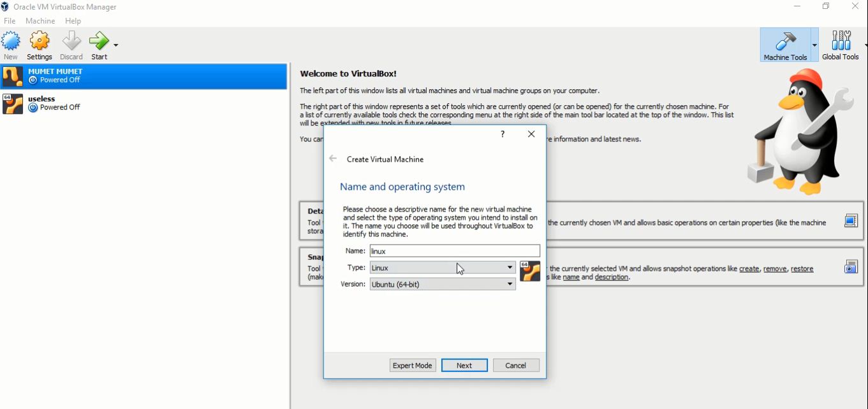Screen dimensions: 868x409
Task: Select the MUMET MUMET virtual machine
Action: (96, 76)
